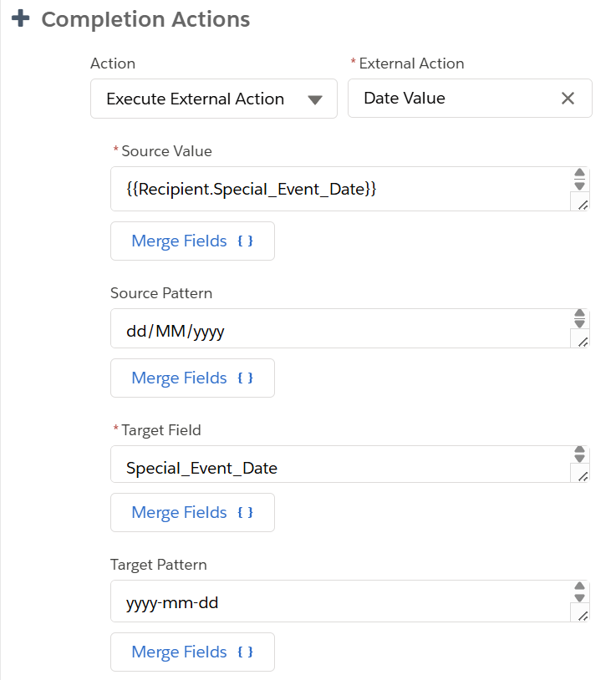The image size is (616, 680).
Task: Click the resize handle of Source Value field
Action: tap(583, 206)
